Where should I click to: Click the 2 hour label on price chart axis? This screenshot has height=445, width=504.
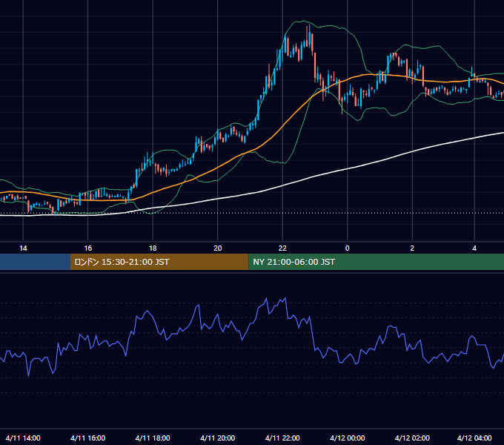tap(412, 248)
